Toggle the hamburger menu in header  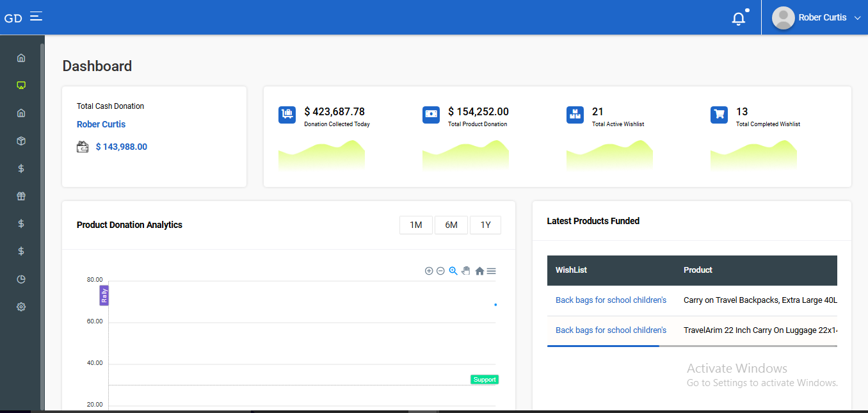(36, 17)
